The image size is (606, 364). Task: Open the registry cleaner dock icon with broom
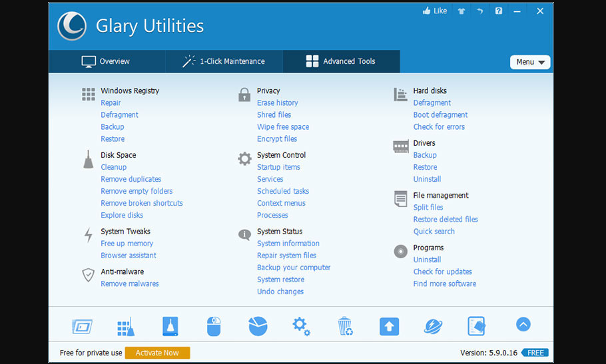tap(126, 327)
